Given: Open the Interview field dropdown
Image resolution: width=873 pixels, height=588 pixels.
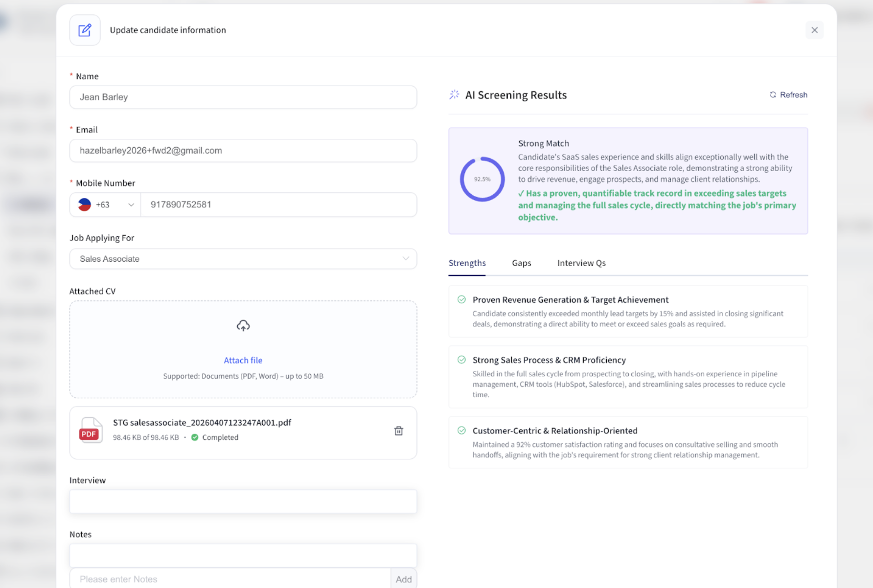Looking at the screenshot, I should (x=243, y=501).
